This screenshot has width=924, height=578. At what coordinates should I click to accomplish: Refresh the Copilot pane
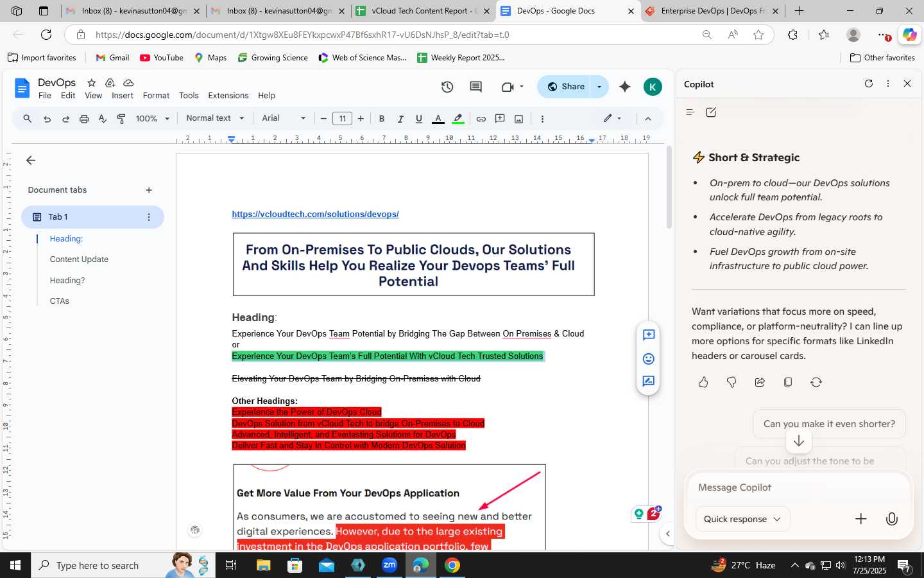[869, 83]
